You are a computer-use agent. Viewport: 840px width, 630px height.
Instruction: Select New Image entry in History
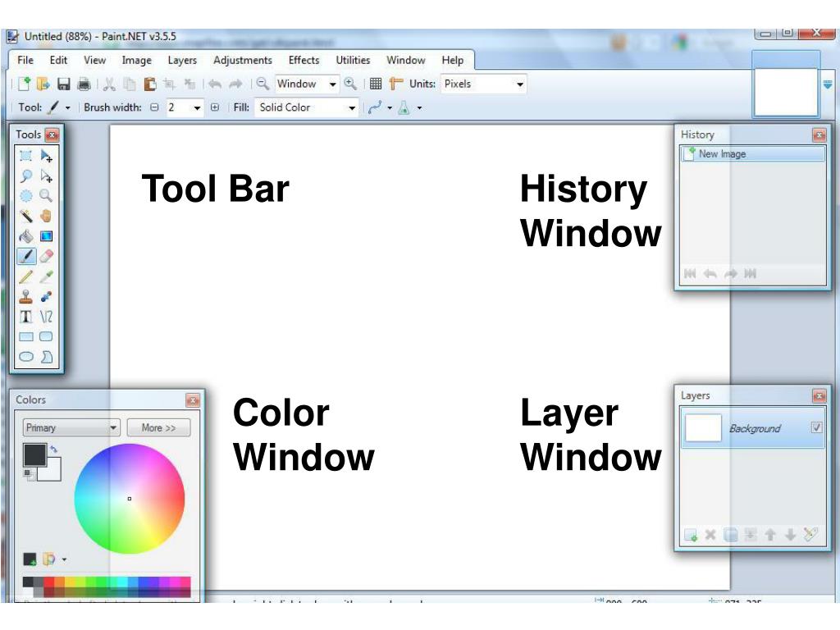coord(753,153)
